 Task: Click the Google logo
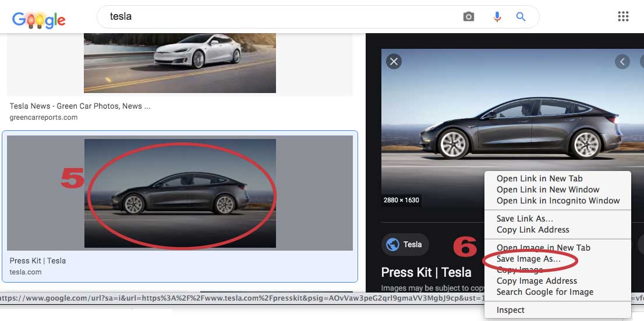(38, 19)
